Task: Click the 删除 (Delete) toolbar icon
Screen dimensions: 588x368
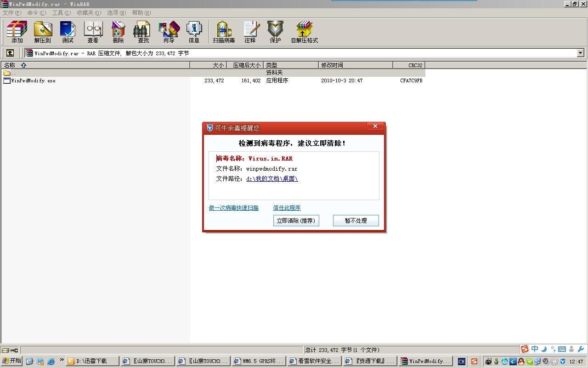Action: (119, 32)
